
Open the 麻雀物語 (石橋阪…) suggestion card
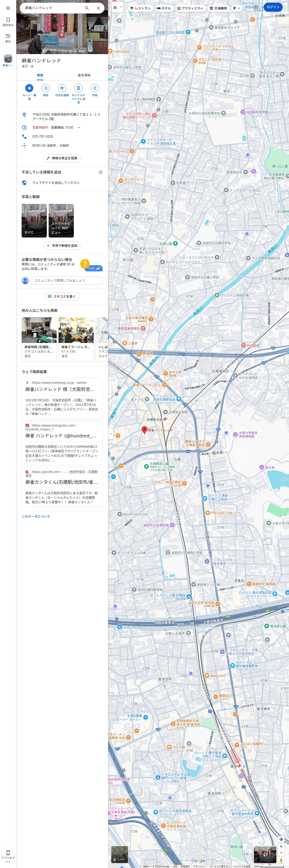[x=39, y=339]
